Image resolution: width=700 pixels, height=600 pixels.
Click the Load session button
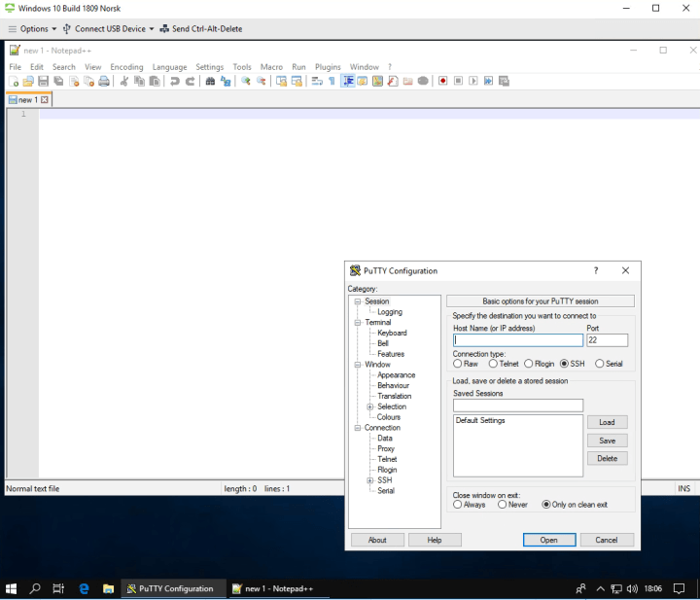coord(607,422)
